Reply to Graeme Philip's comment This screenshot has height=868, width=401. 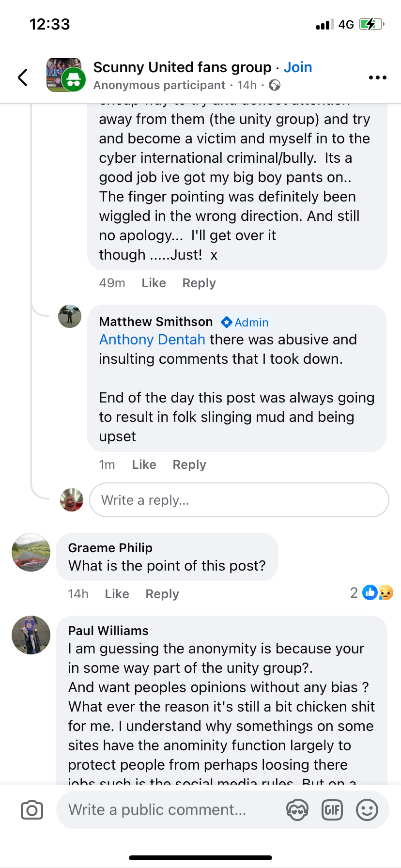(162, 594)
